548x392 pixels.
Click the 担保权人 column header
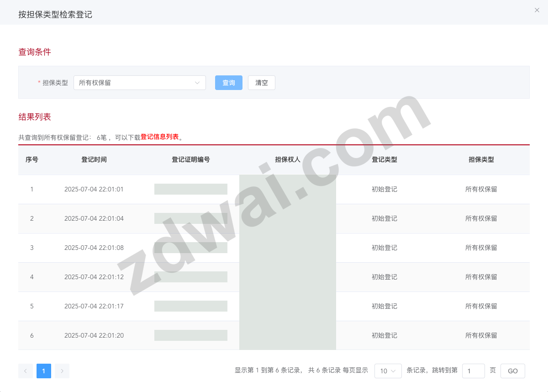[288, 159]
